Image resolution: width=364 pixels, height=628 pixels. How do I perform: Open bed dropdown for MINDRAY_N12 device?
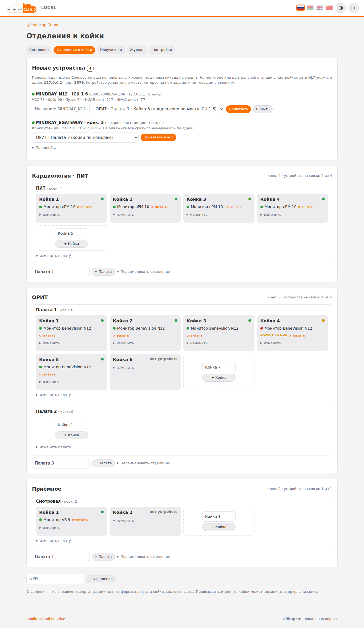coord(158,109)
